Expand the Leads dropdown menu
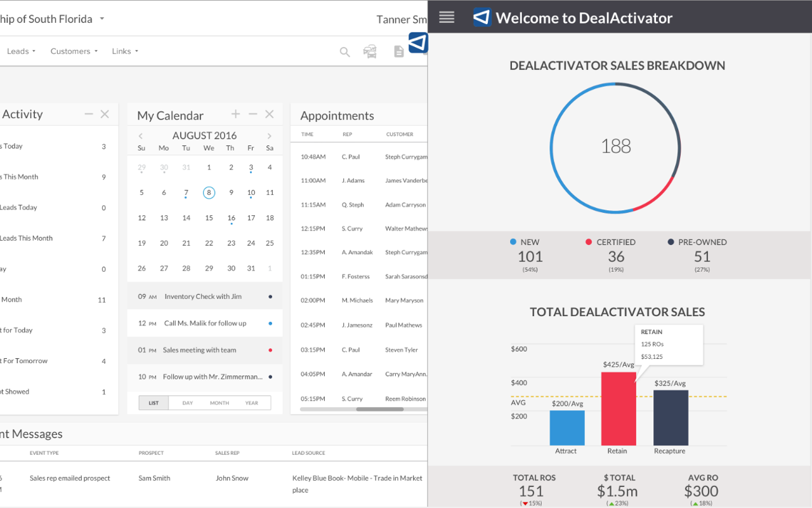This screenshot has height=508, width=812. point(21,51)
